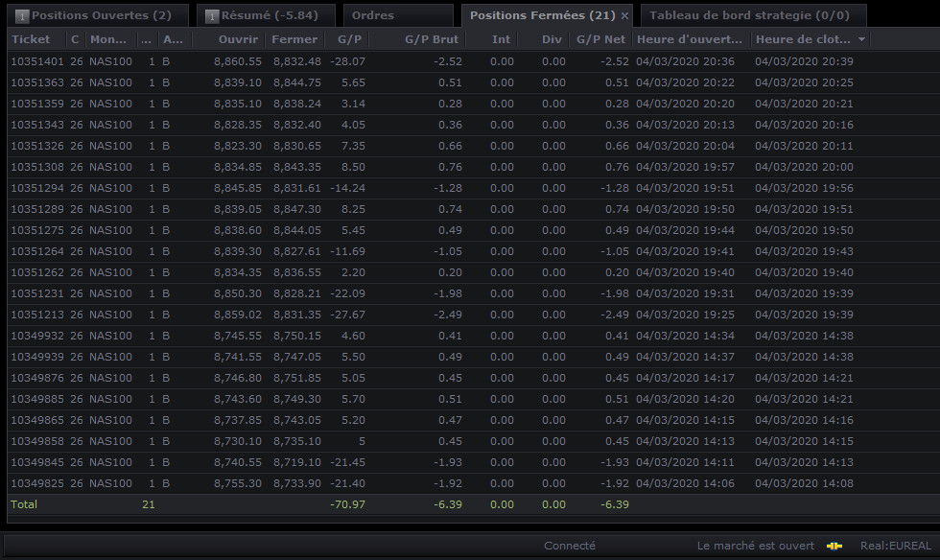940x560 pixels.
Task: Click the Ouvrir column header
Action: click(x=238, y=39)
